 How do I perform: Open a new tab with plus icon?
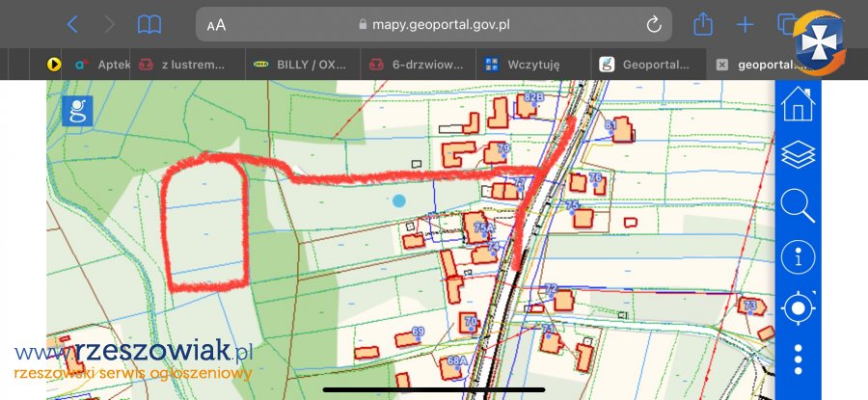click(745, 24)
